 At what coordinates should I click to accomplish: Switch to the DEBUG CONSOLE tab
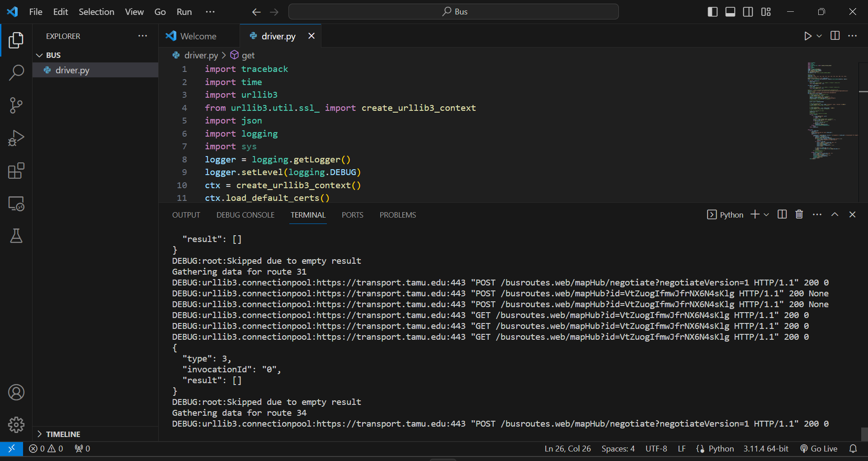245,215
